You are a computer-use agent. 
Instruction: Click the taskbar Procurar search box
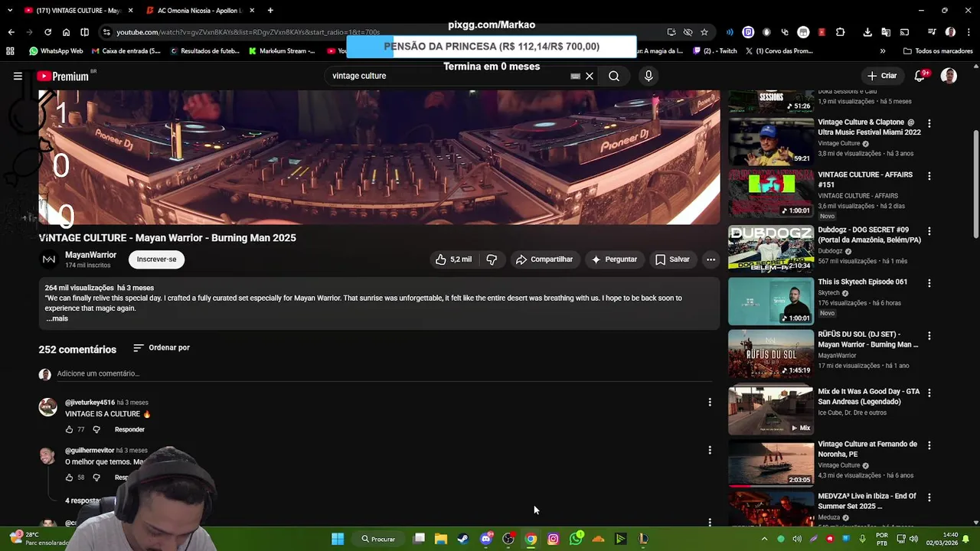tap(378, 539)
